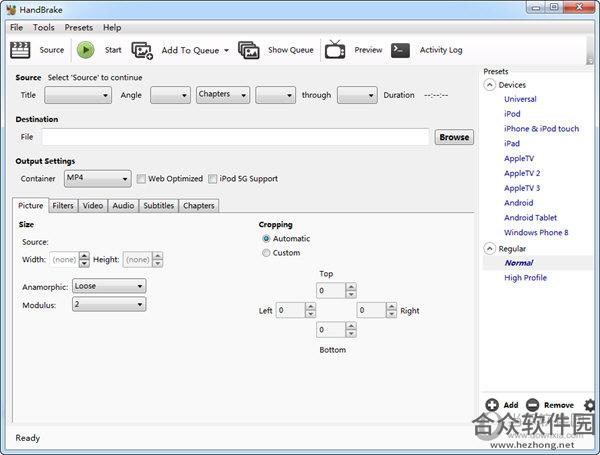Image resolution: width=600 pixels, height=455 pixels.
Task: Click the Add preset plus icon
Action: [x=492, y=405]
